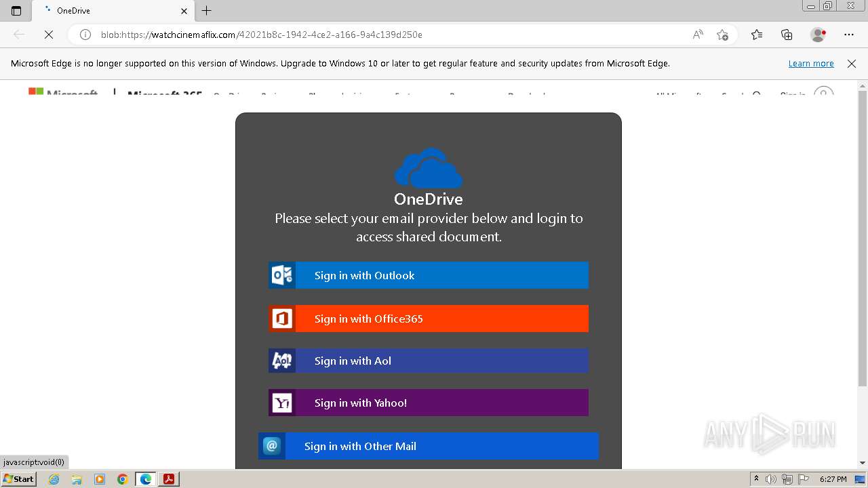Click the scrollbar down arrow
Screen dimensions: 868x488
click(863, 464)
